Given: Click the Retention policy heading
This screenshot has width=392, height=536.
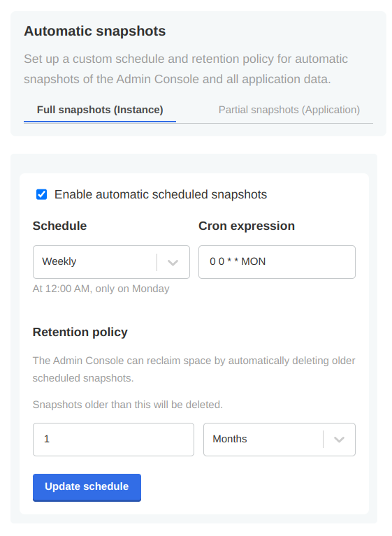Looking at the screenshot, I should coord(80,332).
